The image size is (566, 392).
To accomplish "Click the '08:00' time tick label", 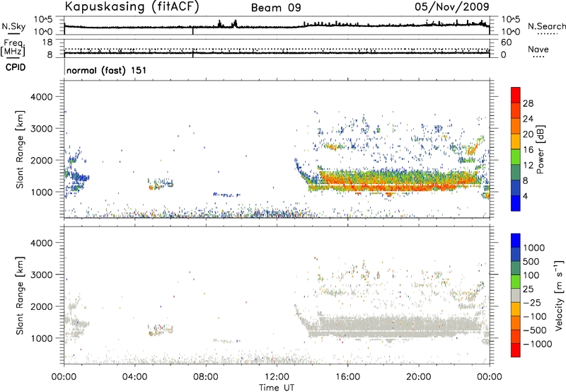I will [x=206, y=377].
